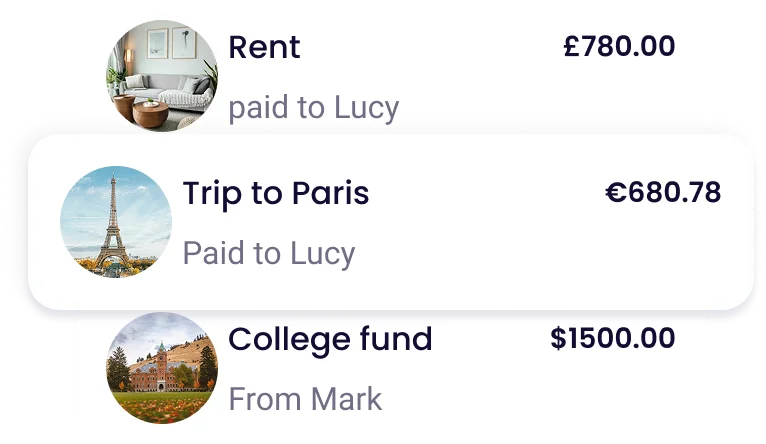Screen dimensions: 766x444
Task: Open the Trip to Paris title
Action: (x=276, y=194)
